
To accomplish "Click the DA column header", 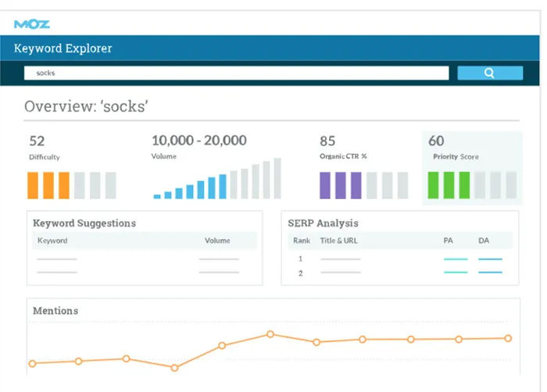I will tap(484, 241).
